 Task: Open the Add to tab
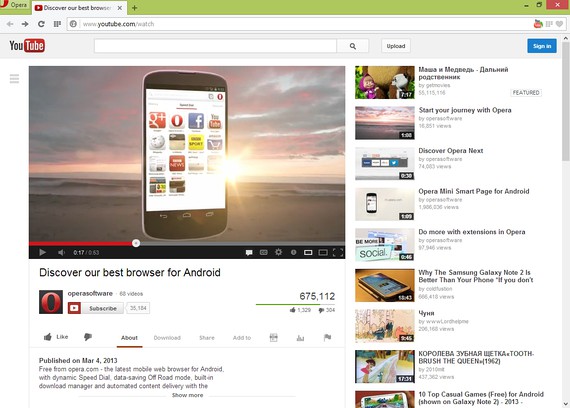(x=242, y=338)
